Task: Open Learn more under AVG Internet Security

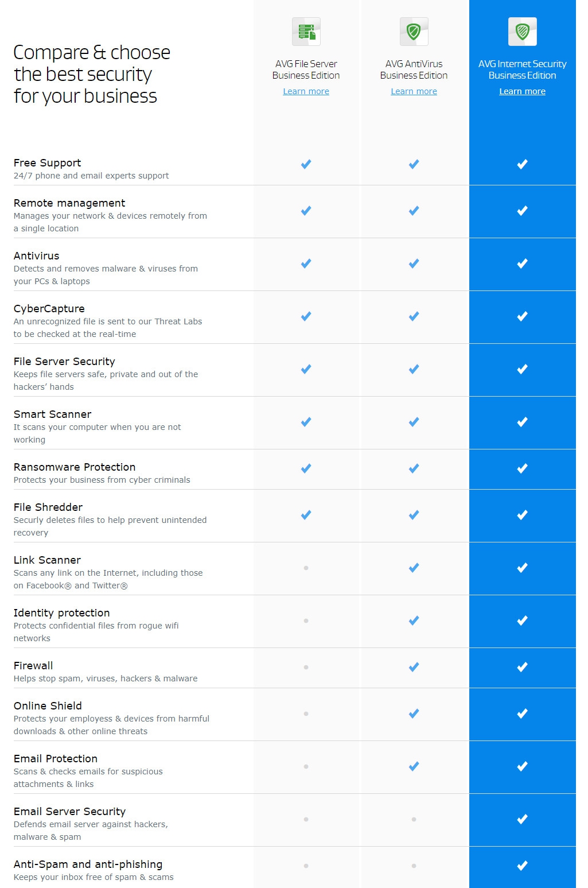Action: pyautogui.click(x=522, y=91)
